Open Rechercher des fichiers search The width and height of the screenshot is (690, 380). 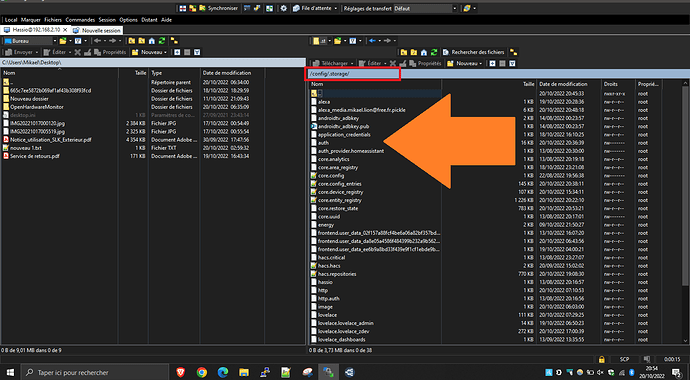click(473, 52)
